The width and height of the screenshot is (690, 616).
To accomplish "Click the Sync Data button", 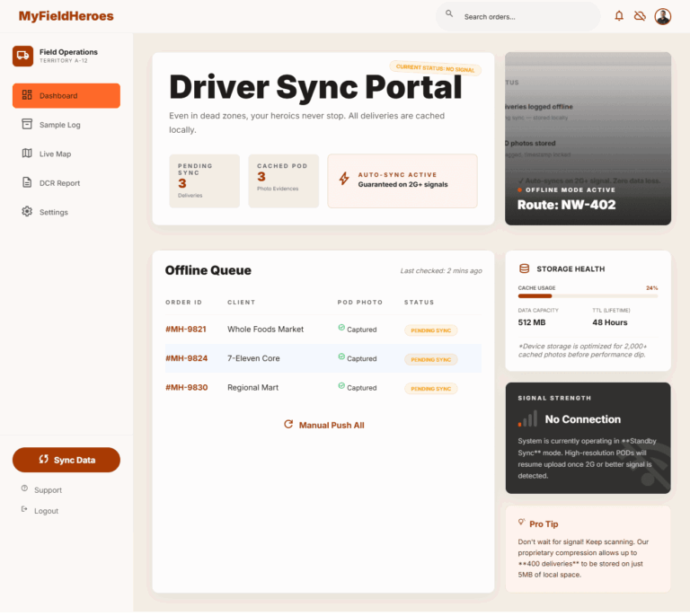I will pyautogui.click(x=66, y=460).
